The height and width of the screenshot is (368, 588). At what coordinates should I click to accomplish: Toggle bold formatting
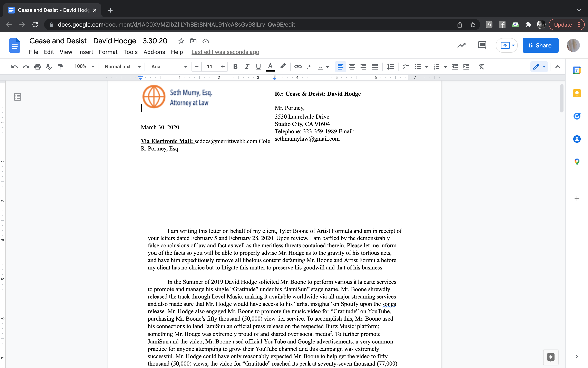point(235,67)
